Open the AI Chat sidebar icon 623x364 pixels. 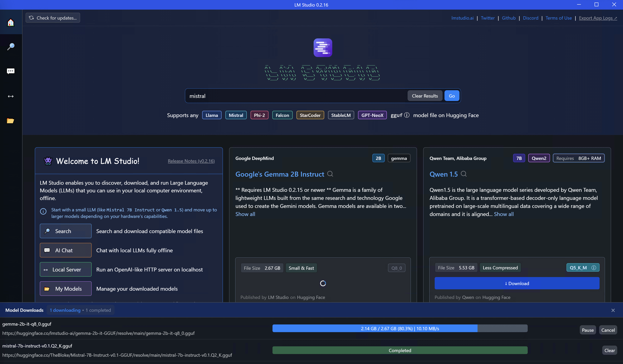pyautogui.click(x=11, y=71)
